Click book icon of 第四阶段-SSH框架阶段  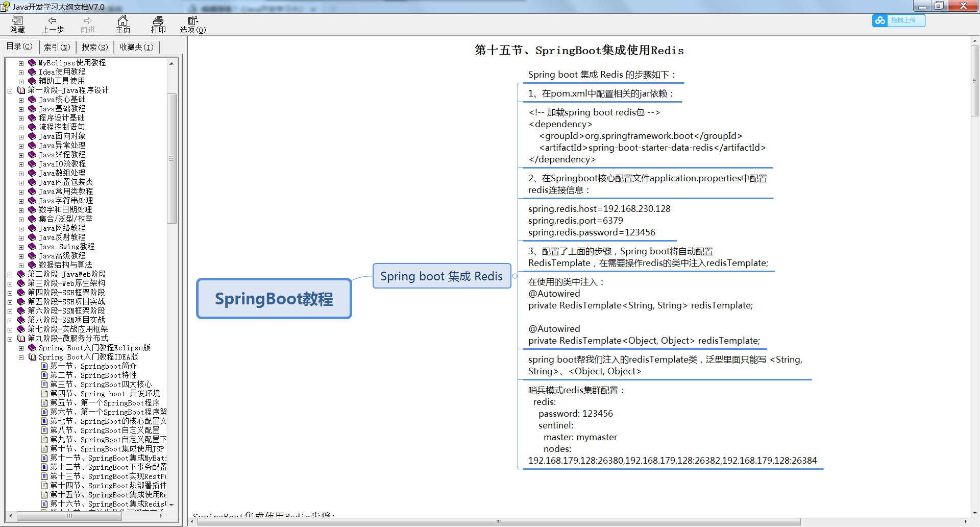(x=21, y=292)
